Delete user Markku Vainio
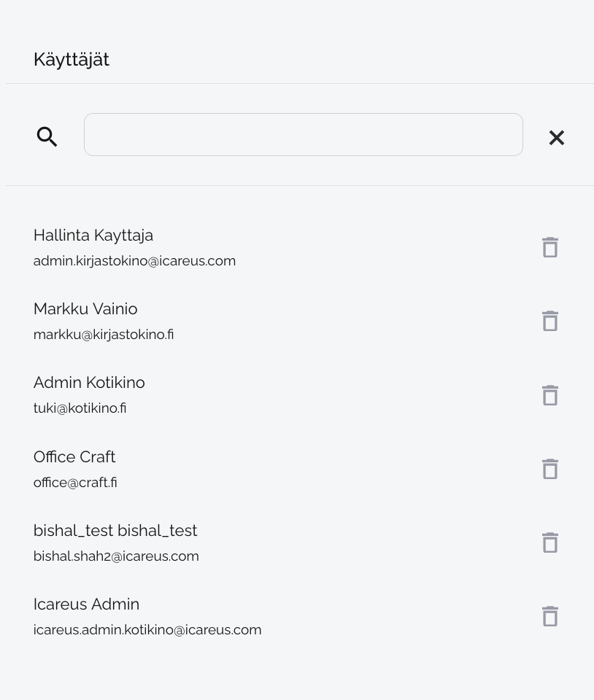Image resolution: width=594 pixels, height=700 pixels. [550, 321]
